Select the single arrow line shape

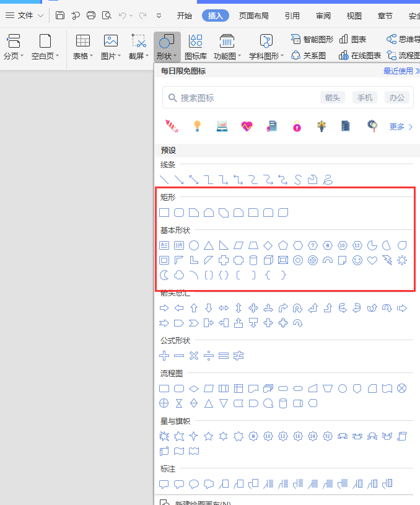tap(179, 180)
